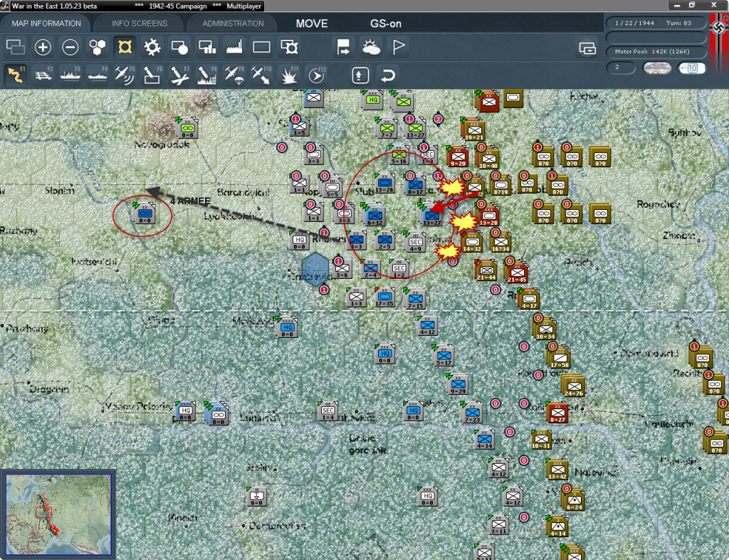Image resolution: width=729 pixels, height=560 pixels.
Task: Select F7 bomb airfield mode icon
Action: pyautogui.click(x=179, y=75)
